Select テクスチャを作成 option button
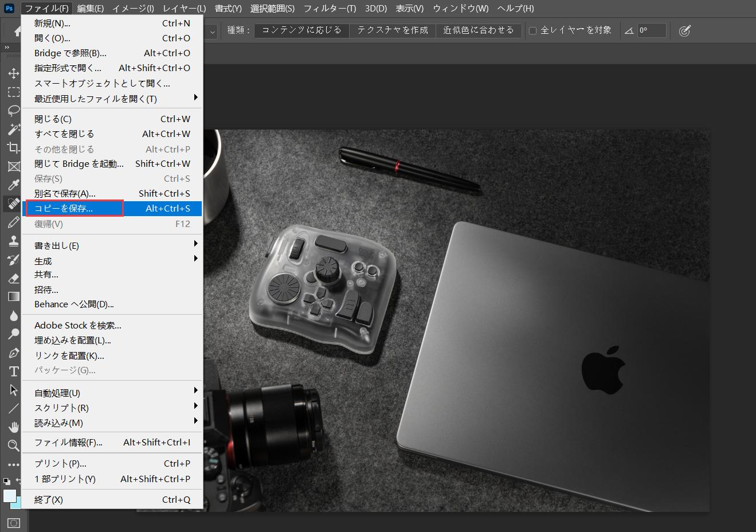The width and height of the screenshot is (756, 532). pyautogui.click(x=393, y=30)
